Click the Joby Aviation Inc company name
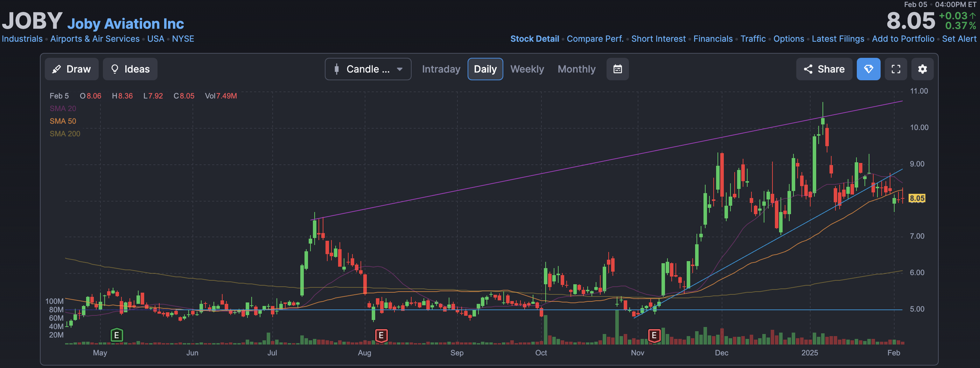This screenshot has width=980, height=368. click(126, 23)
